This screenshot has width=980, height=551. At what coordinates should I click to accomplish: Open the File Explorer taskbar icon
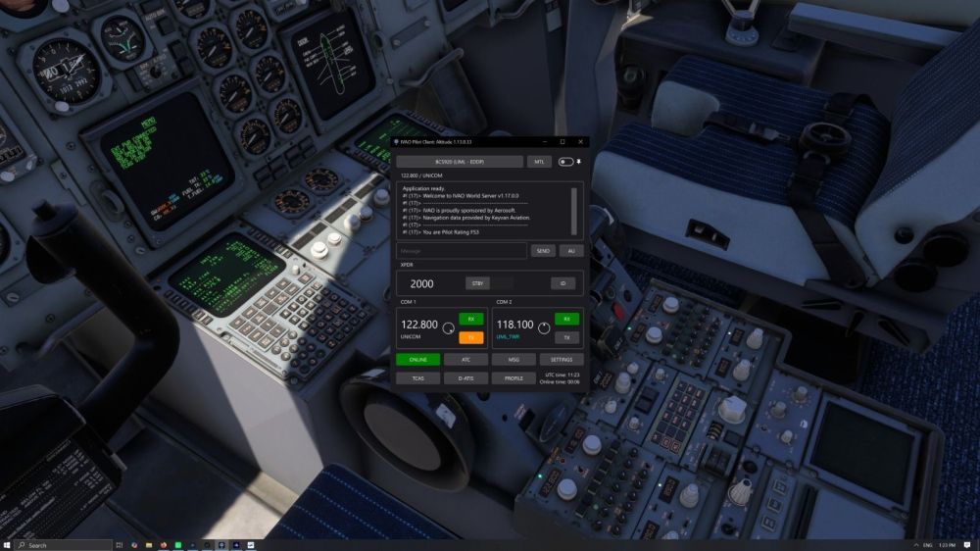pyautogui.click(x=149, y=545)
